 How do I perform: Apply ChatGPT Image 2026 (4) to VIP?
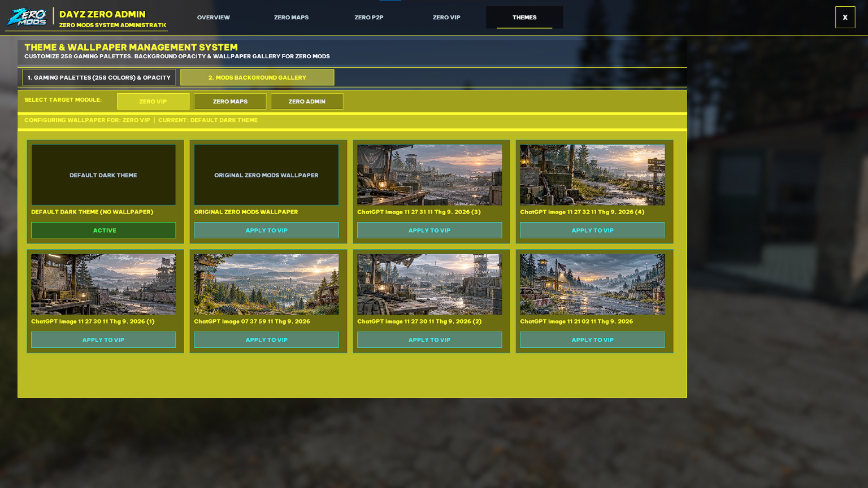[592, 230]
